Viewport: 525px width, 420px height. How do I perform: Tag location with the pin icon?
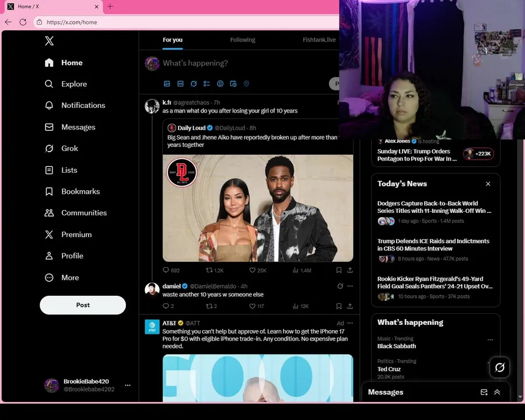246,84
